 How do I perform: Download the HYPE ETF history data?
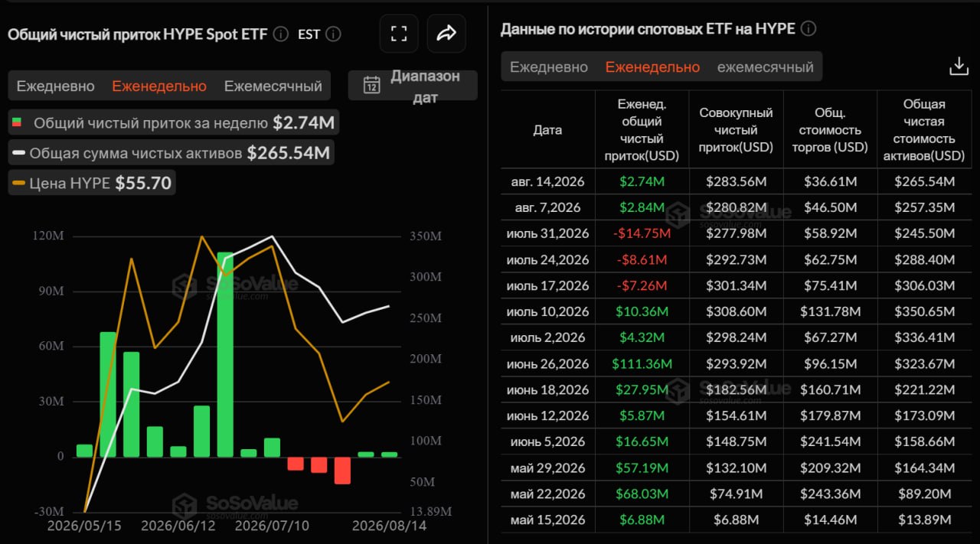click(x=959, y=67)
